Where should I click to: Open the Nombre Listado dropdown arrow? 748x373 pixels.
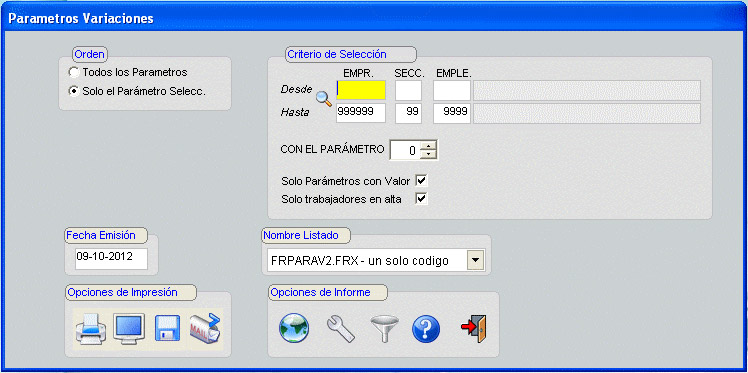(476, 261)
